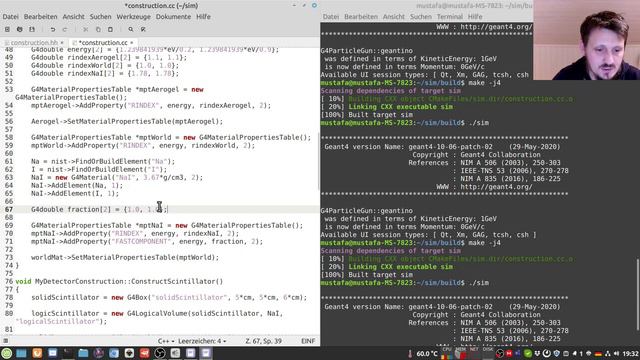
Task: Click the network connection tray icon
Action: click(x=608, y=353)
